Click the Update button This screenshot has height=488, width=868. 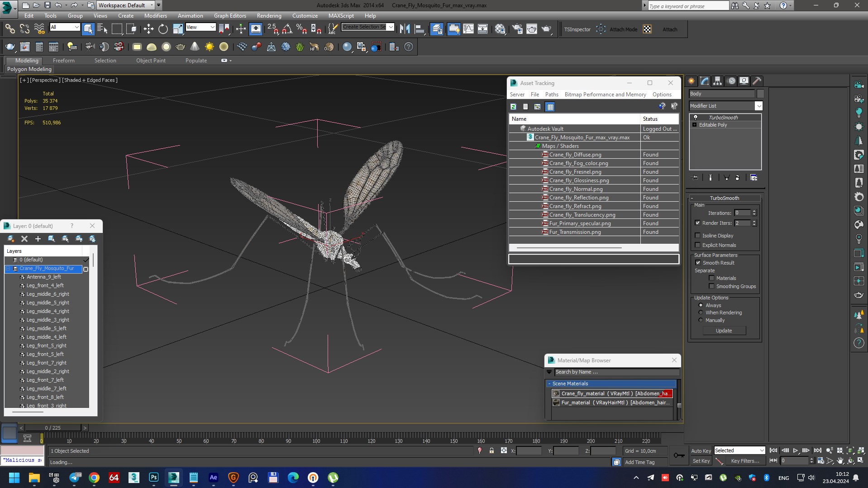(724, 331)
